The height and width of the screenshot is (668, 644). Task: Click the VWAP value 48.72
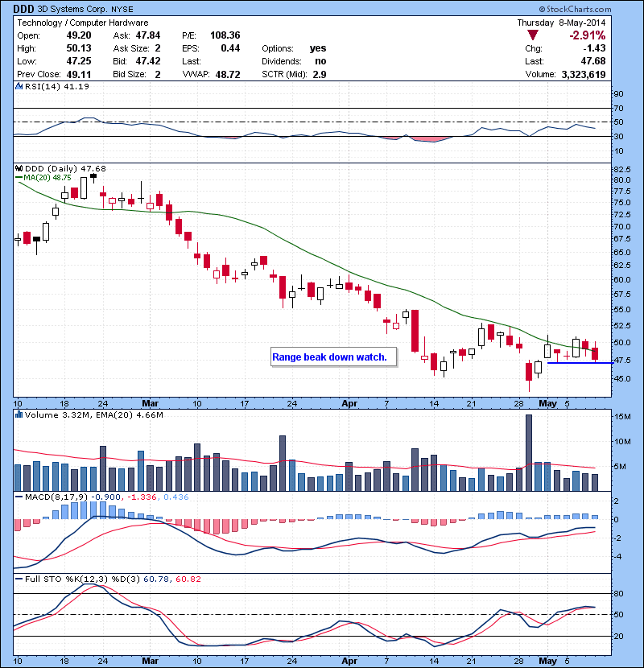228,75
